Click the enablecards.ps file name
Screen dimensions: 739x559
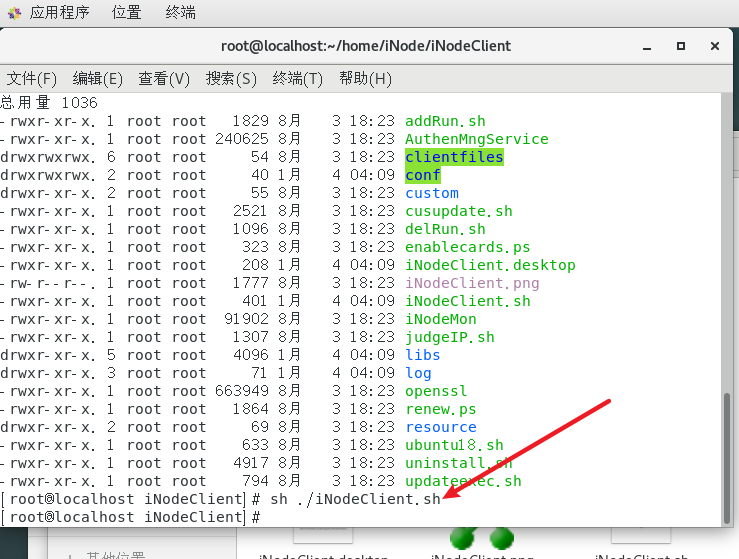468,247
